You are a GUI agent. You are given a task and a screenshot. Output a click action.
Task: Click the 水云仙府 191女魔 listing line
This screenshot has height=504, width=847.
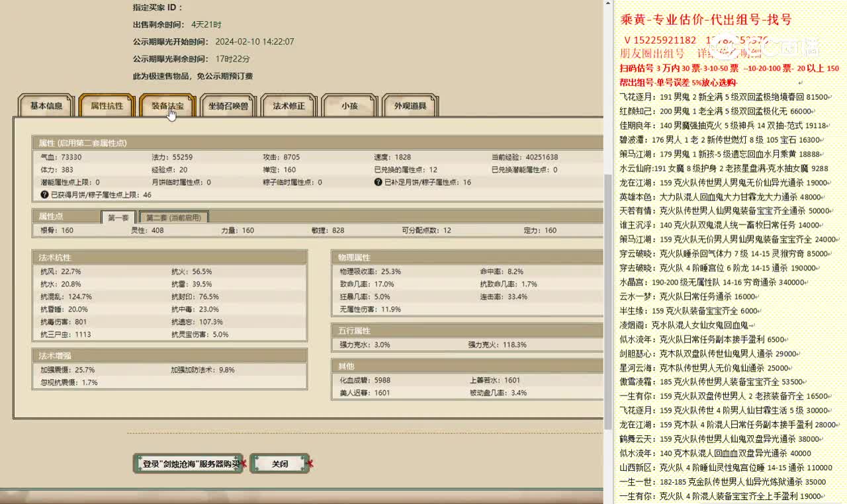pyautogui.click(x=724, y=168)
